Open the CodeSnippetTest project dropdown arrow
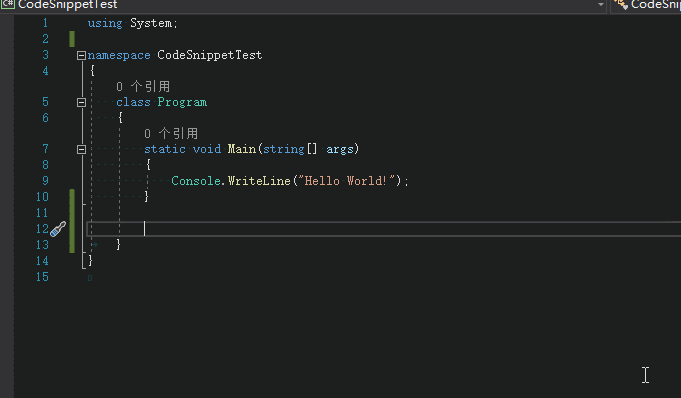This screenshot has width=681, height=398. (x=601, y=5)
